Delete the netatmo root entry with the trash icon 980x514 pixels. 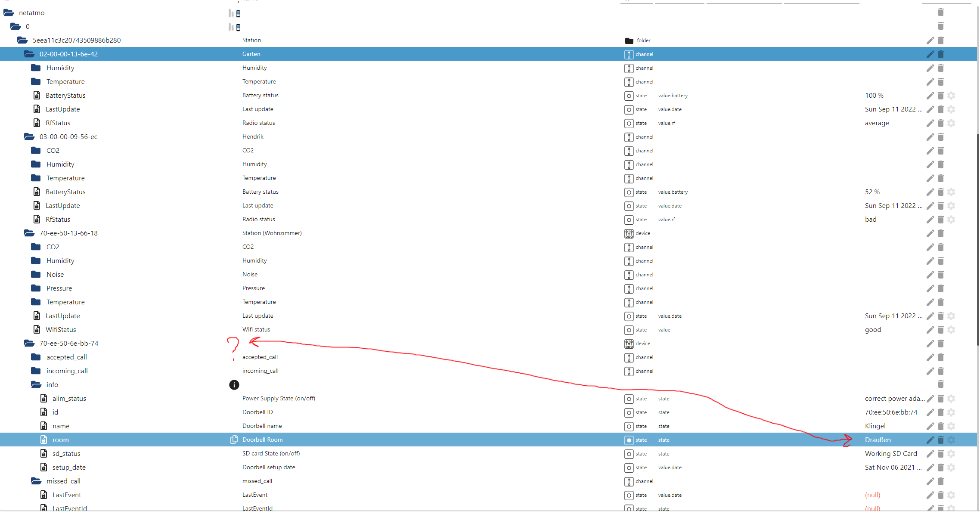(x=941, y=12)
